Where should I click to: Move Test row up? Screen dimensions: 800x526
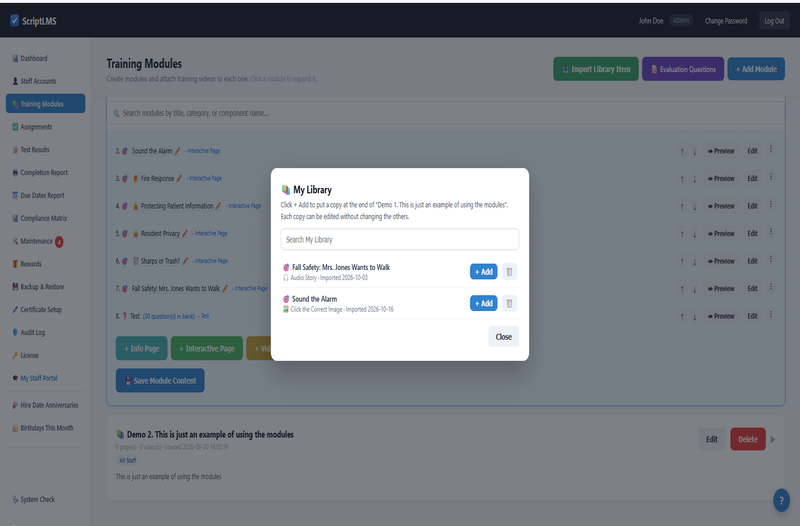[682, 317]
